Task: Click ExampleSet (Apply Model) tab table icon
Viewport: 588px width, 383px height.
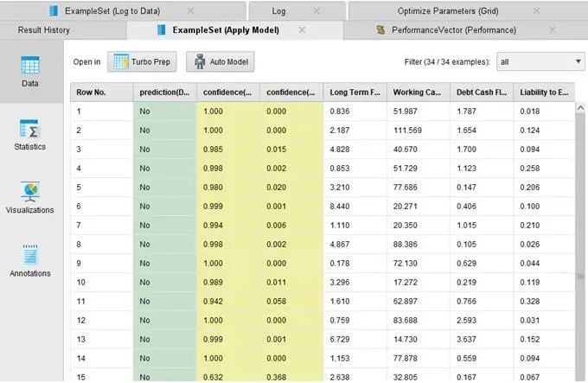Action: (161, 30)
